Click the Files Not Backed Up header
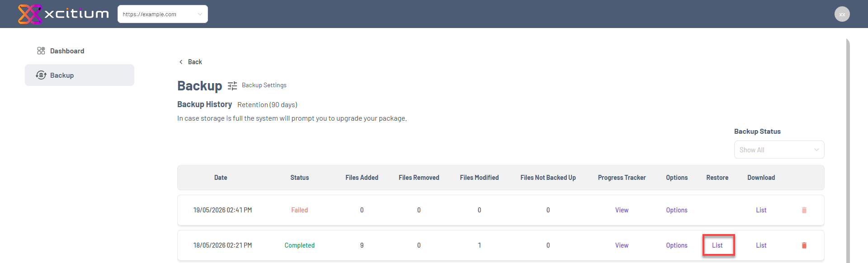Screen dimensions: 868x263 548,178
